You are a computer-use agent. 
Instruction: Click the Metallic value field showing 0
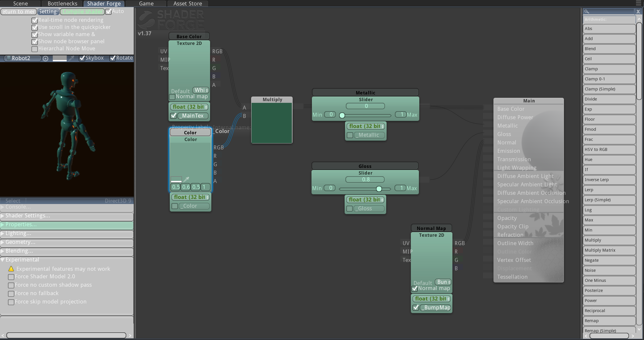[x=365, y=106]
